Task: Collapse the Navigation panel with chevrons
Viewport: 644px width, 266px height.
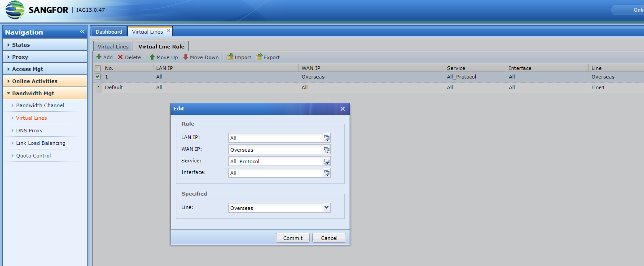Action: pos(82,32)
